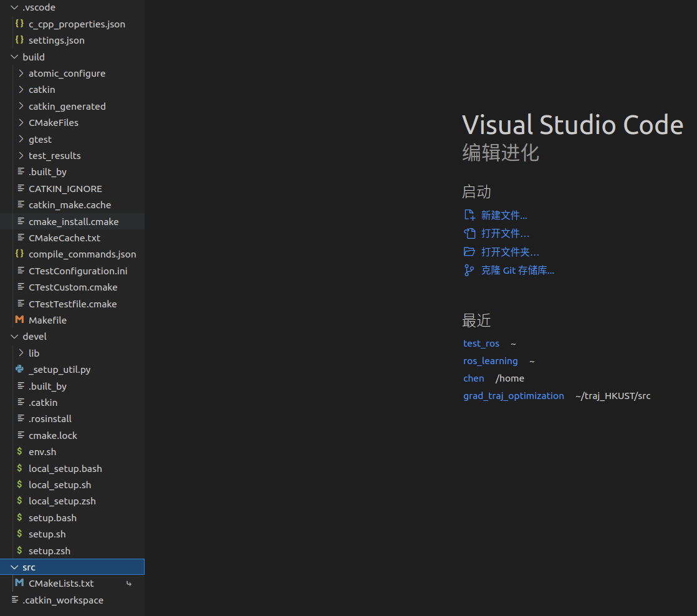This screenshot has width=697, height=616.
Task: Open CTestCustom.cmake file
Action: 73,287
